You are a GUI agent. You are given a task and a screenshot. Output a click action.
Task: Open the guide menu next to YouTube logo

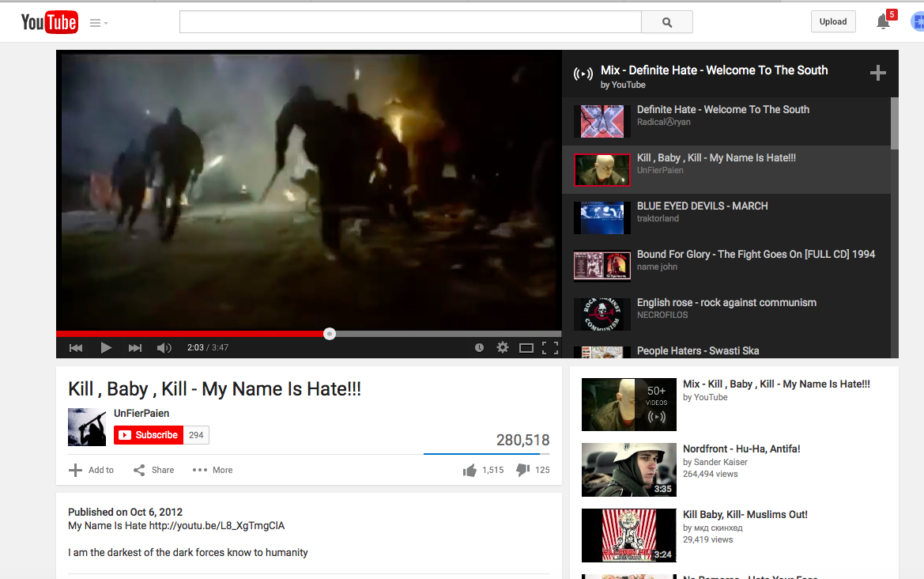pos(98,23)
